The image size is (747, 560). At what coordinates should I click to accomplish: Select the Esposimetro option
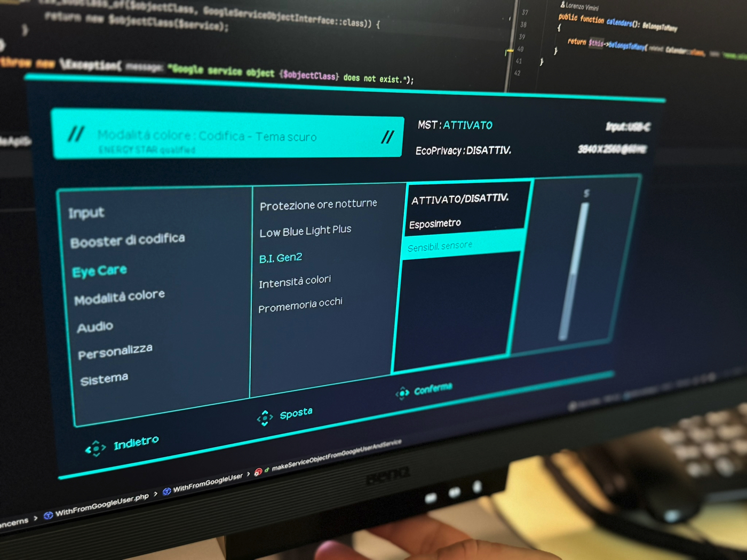(x=435, y=224)
